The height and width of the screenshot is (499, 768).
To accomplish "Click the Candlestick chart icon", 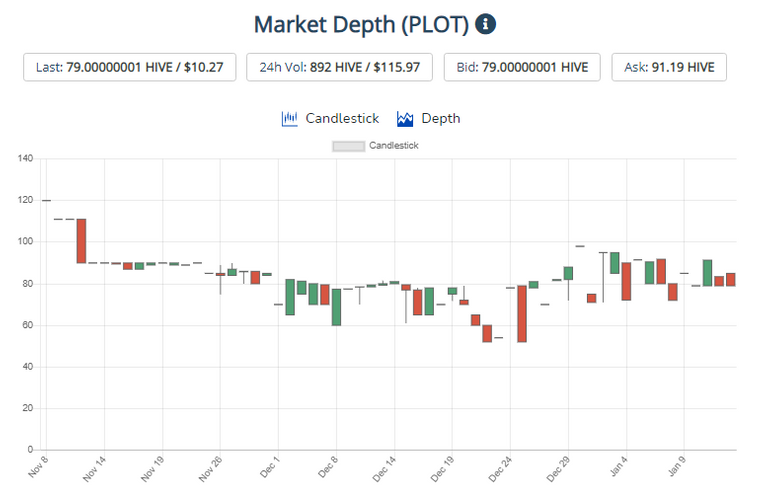I will [x=289, y=119].
